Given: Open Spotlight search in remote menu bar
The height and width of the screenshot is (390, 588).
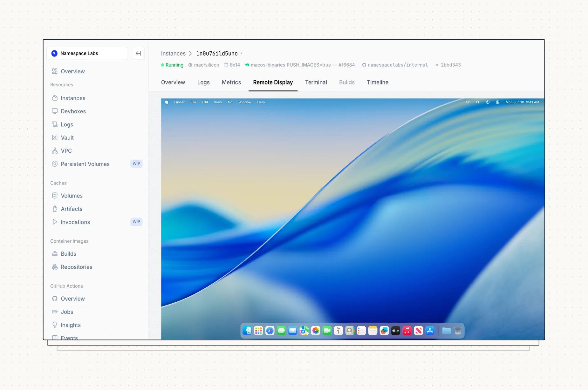Looking at the screenshot, I should 477,102.
